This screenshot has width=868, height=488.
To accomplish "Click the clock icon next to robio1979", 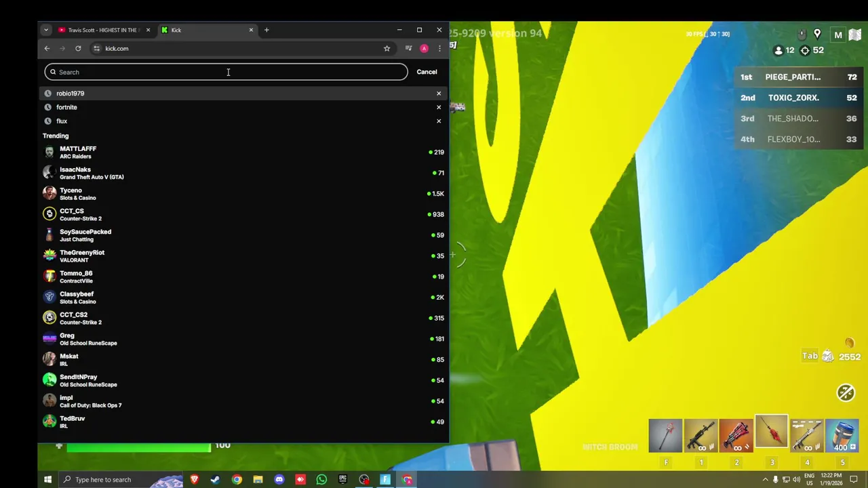I will pyautogui.click(x=47, y=94).
